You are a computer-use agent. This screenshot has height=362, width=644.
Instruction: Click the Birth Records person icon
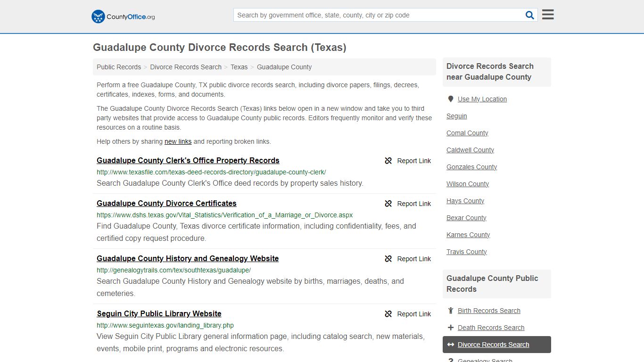(451, 311)
